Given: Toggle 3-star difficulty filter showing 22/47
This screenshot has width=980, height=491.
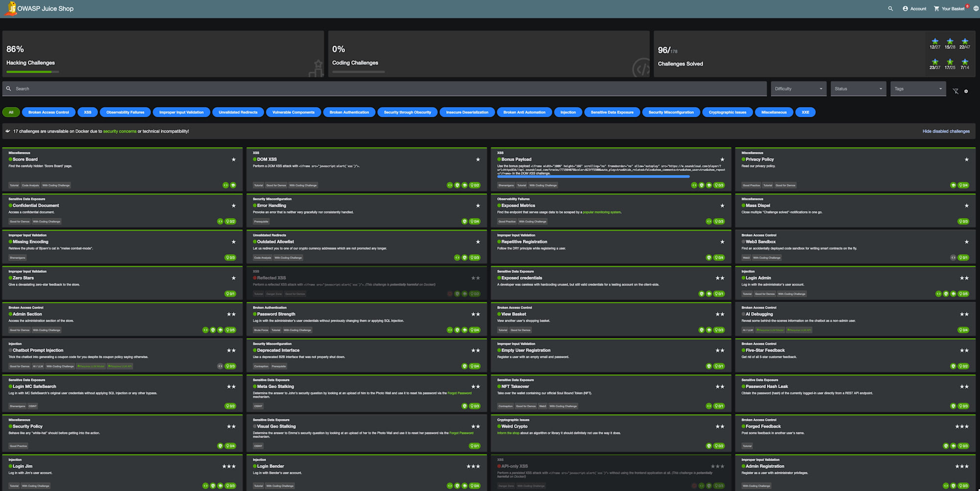Looking at the screenshot, I should pyautogui.click(x=965, y=44).
